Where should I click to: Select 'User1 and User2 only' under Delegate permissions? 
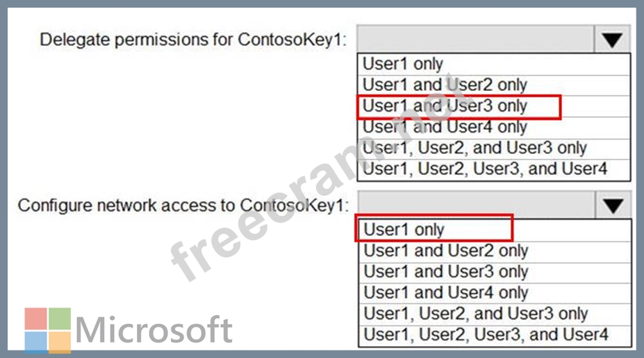click(x=445, y=85)
